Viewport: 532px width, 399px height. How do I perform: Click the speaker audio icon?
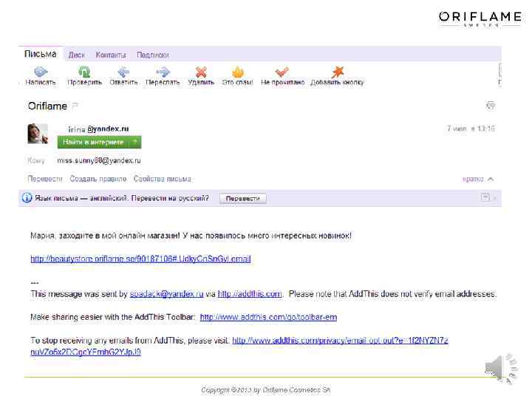pos(500,369)
